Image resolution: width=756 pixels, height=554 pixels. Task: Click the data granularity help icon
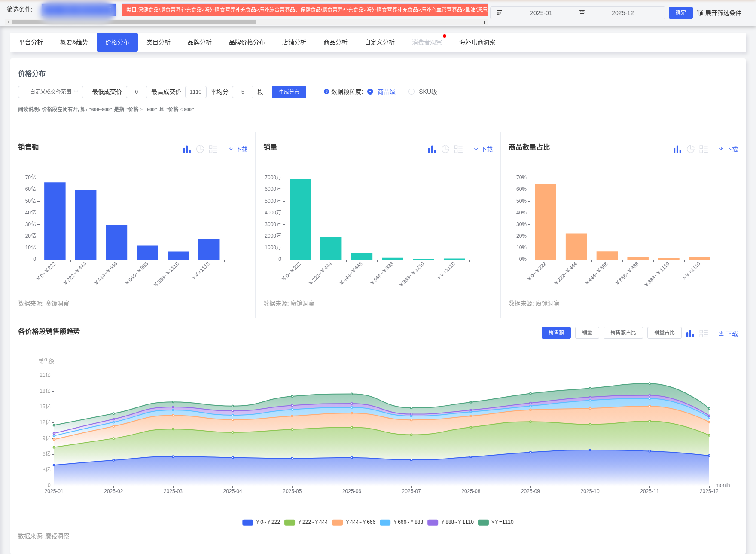click(326, 92)
